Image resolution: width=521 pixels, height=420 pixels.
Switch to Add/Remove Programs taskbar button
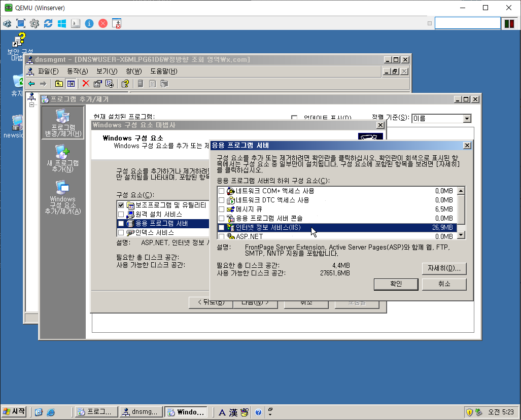coord(96,412)
